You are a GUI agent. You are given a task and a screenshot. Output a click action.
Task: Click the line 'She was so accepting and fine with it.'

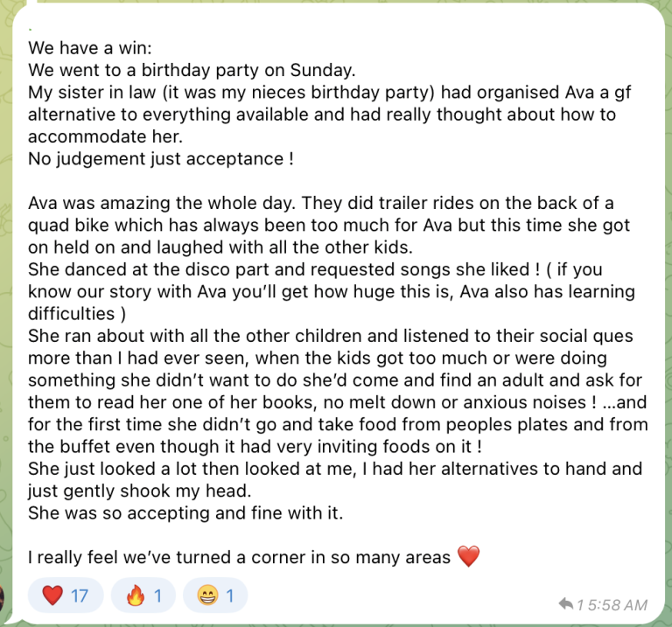click(x=185, y=512)
